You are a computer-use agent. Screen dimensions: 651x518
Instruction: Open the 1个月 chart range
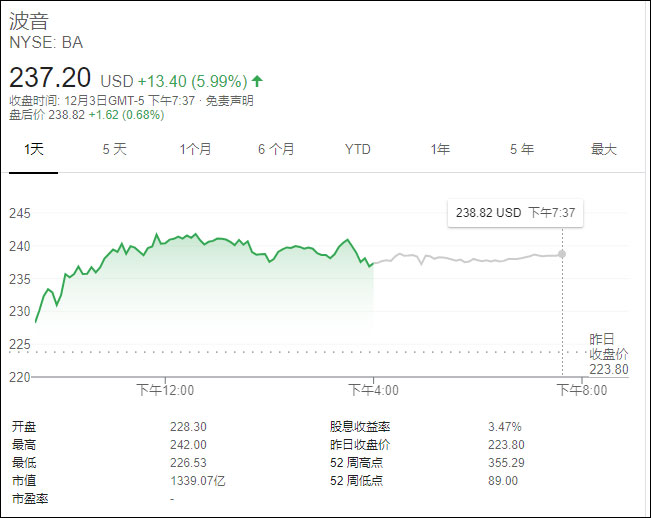(195, 149)
